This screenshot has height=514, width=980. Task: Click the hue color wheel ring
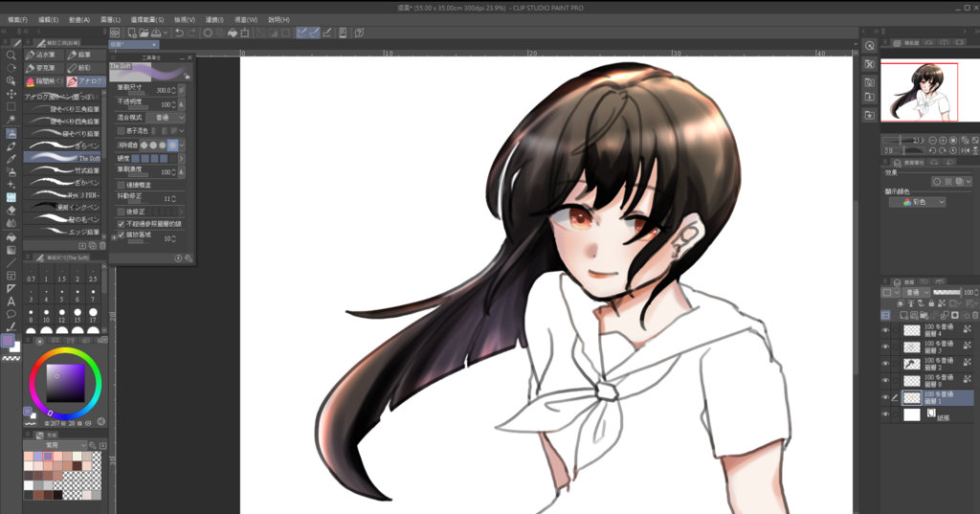66,353
